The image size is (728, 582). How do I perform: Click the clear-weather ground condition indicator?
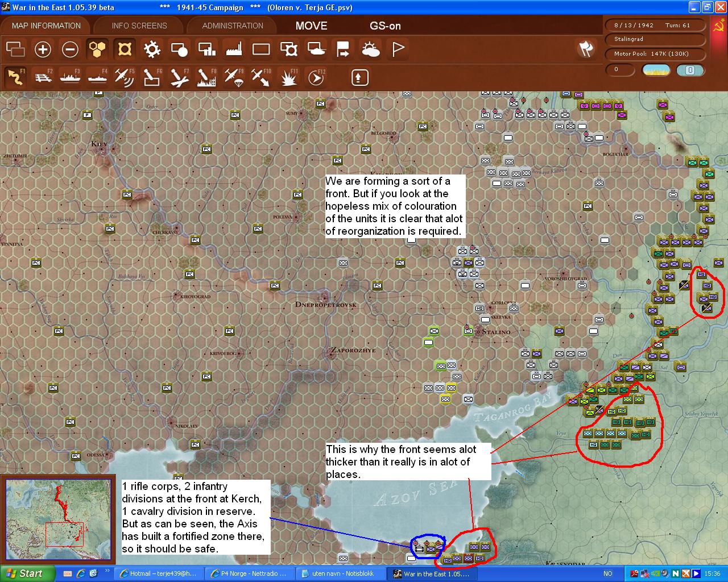[x=656, y=70]
